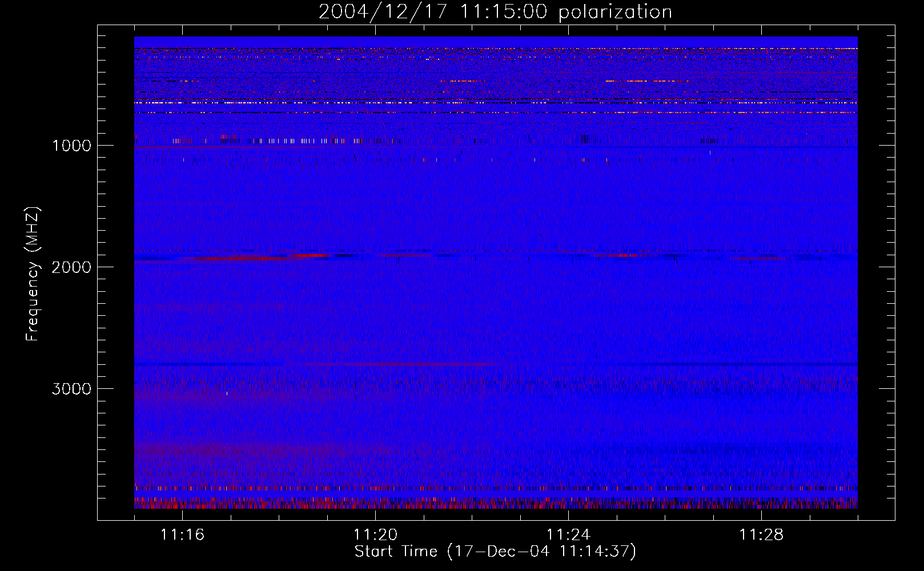The height and width of the screenshot is (571, 924).
Task: Click the 'Frequency (MHZ)' axis label
Action: coord(33,274)
